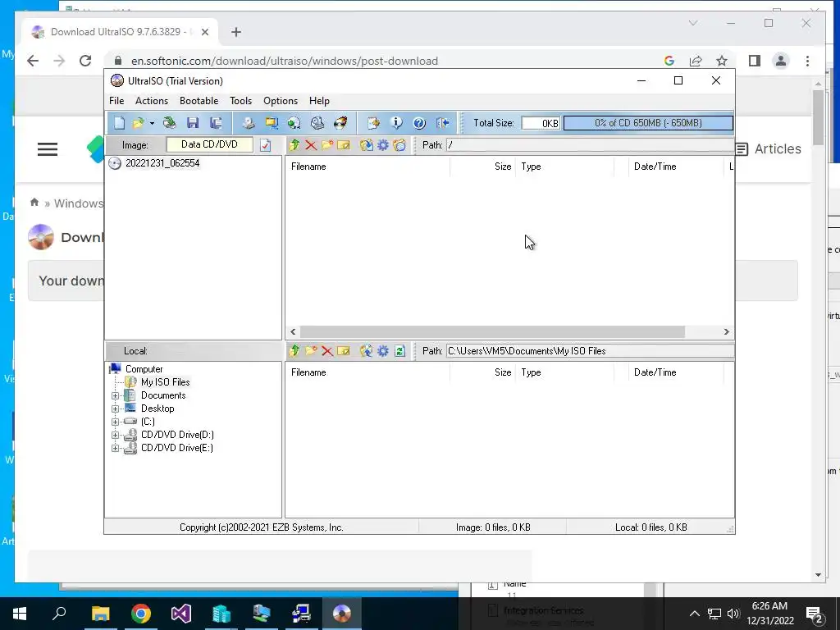The image size is (840, 630).
Task: Click the Save As toolbar icon
Action: pos(216,123)
